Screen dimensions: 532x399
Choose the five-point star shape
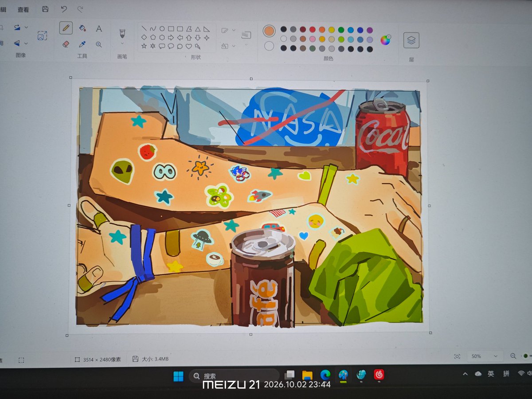[x=144, y=46]
